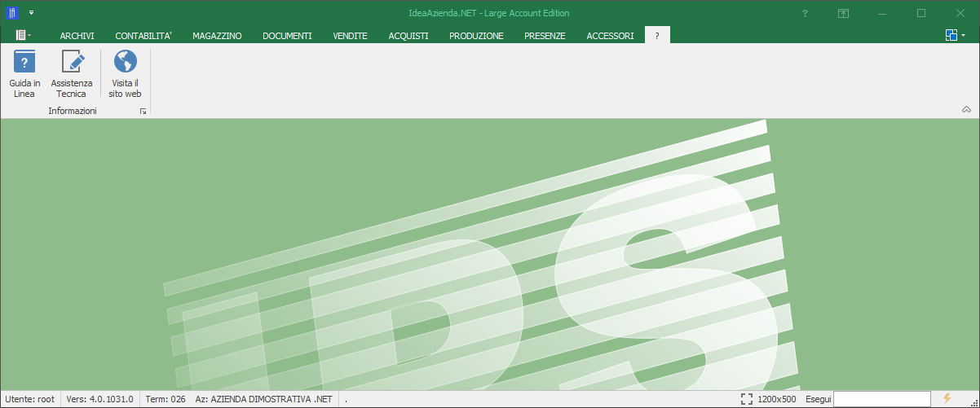Click the ribbon display options icon
Viewport: 980px width, 408px height.
(844, 13)
